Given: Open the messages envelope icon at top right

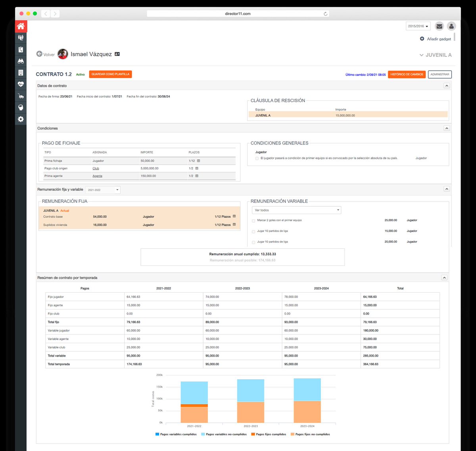Looking at the screenshot, I should tap(439, 26).
